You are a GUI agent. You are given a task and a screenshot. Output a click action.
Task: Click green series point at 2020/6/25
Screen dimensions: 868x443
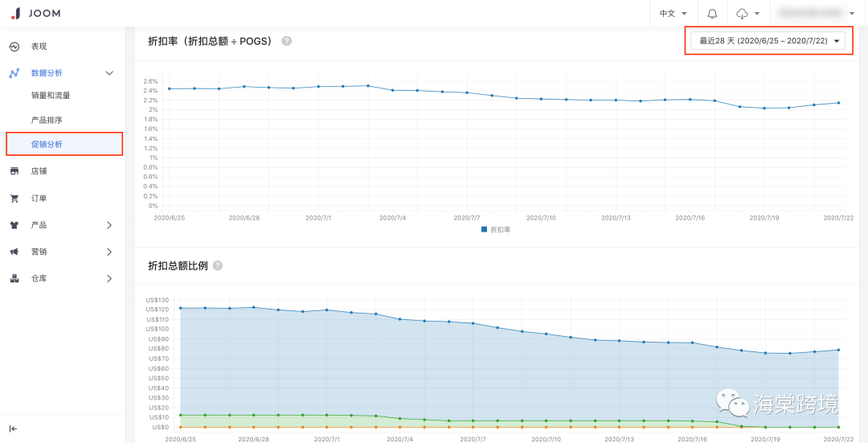(x=181, y=416)
